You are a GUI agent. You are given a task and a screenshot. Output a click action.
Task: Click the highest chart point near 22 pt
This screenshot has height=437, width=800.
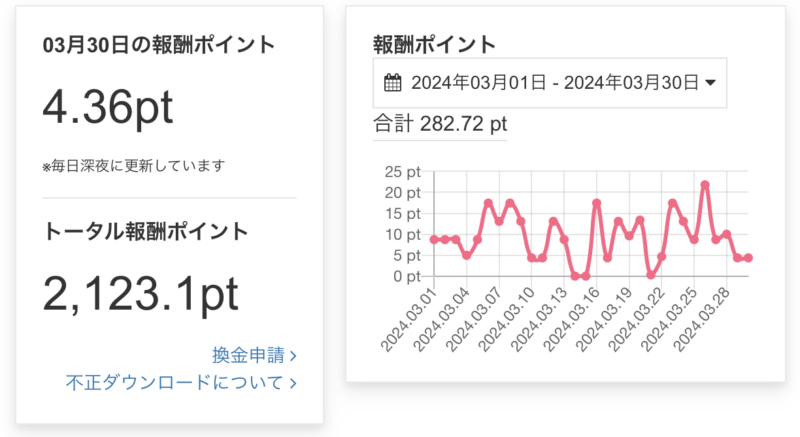[705, 185]
